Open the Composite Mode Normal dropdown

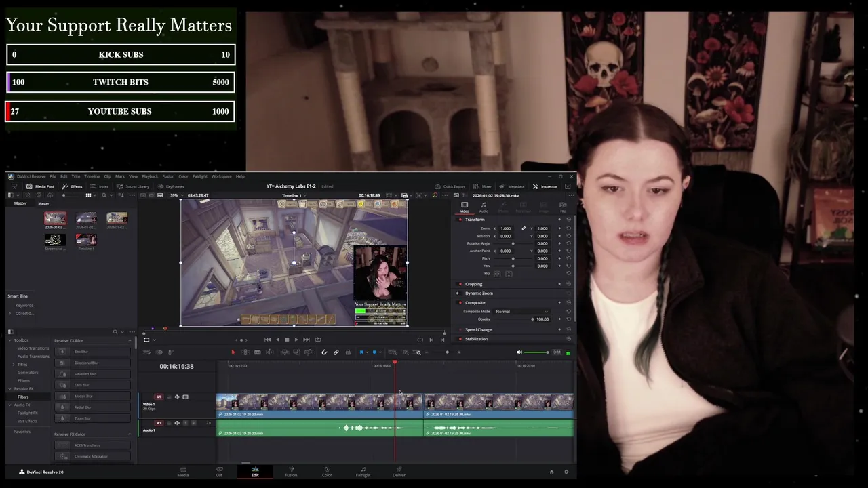click(x=523, y=312)
